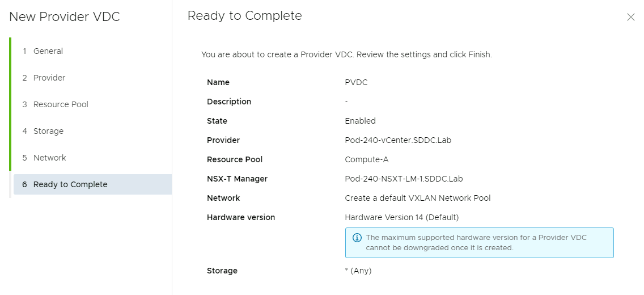Screen dimensions: 644x295
Task: Click the hardware version downgrade warning message
Action: pyautogui.click(x=476, y=243)
